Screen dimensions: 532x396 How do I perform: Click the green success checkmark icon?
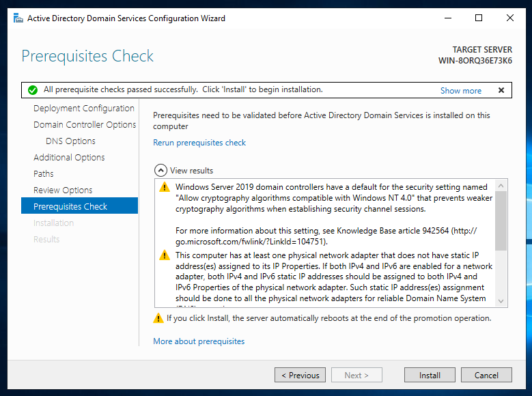33,90
